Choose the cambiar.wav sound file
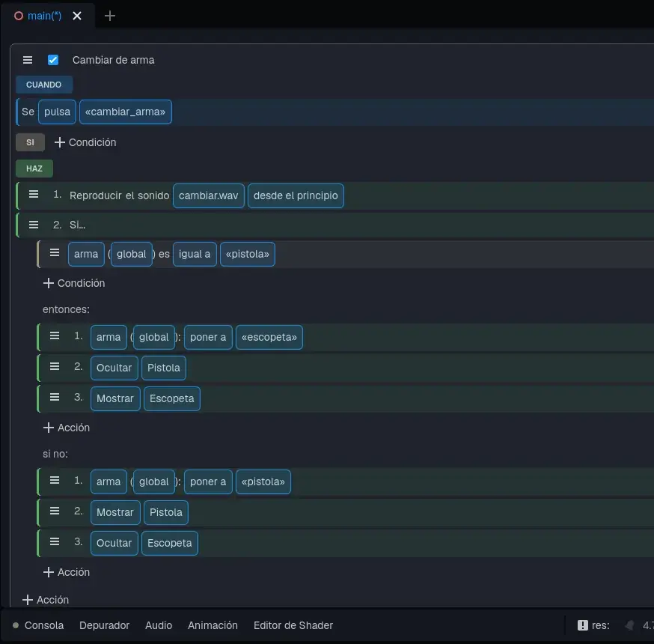654x644 pixels. coord(209,195)
